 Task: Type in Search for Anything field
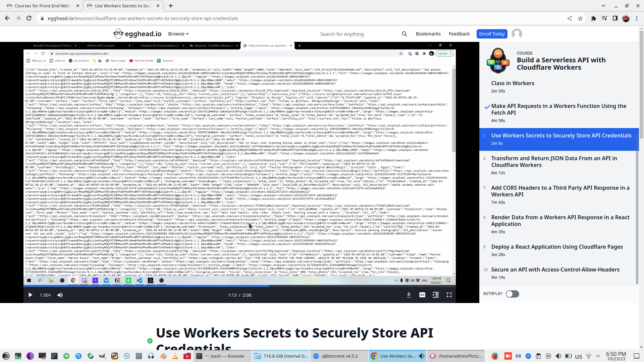pos(356,34)
